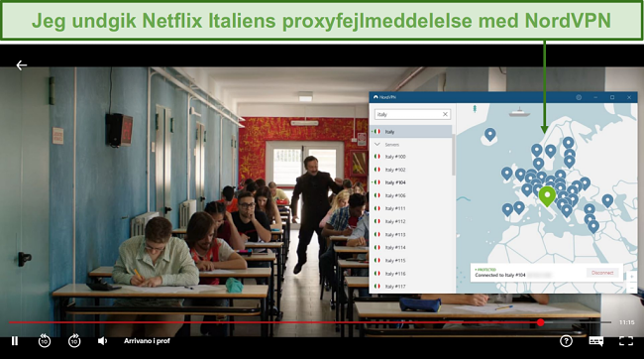The height and width of the screenshot is (359, 644).
Task: Open subtitles and audio options icon
Action: click(x=595, y=341)
